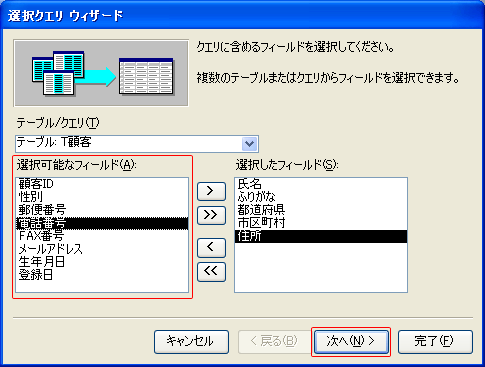Click the double arrow remove all fields button
Screen dimensions: 485x367
211,272
